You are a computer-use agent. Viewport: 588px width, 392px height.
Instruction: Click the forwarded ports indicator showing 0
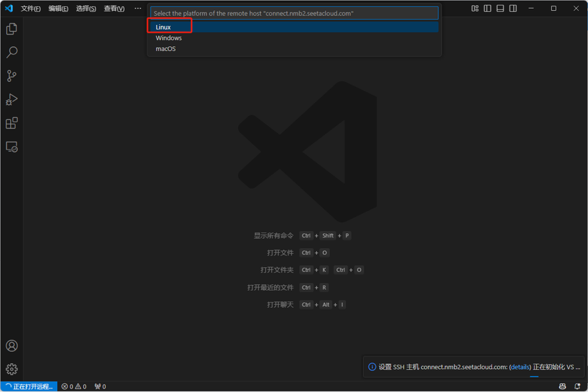100,386
